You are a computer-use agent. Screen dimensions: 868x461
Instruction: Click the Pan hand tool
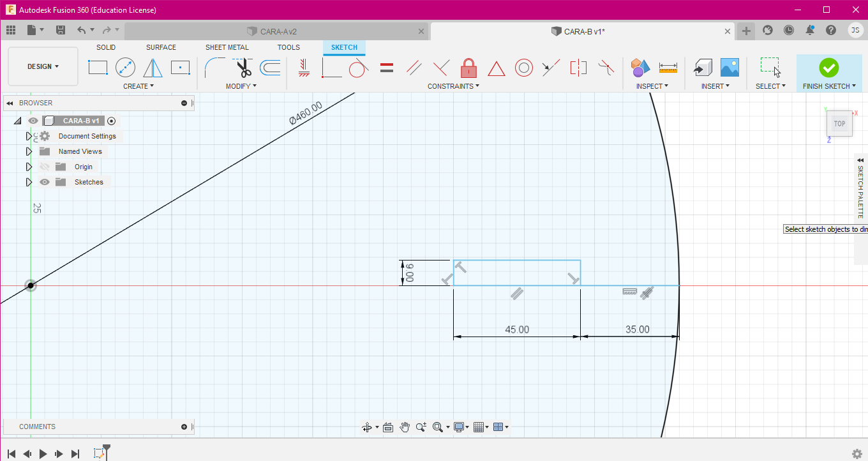tap(405, 427)
